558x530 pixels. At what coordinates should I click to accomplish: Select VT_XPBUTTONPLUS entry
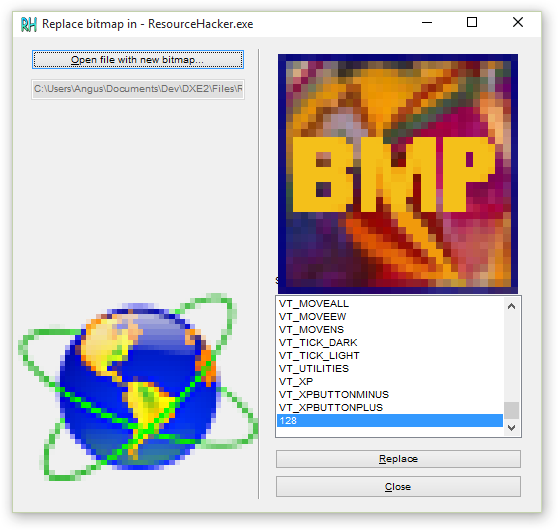(390, 408)
